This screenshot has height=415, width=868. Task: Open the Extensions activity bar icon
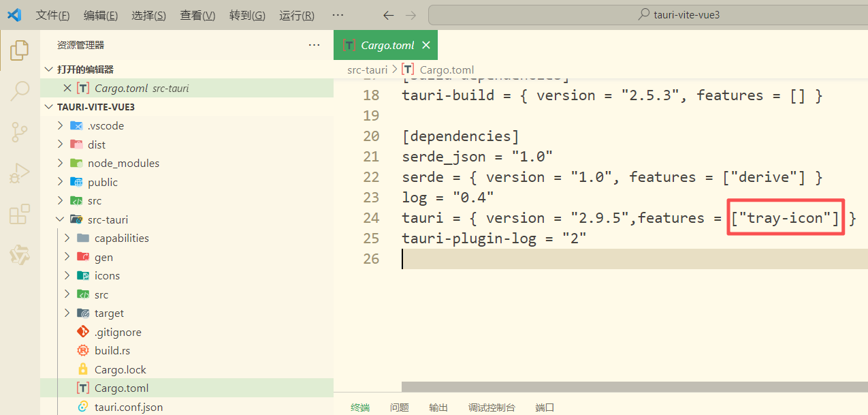[20, 214]
